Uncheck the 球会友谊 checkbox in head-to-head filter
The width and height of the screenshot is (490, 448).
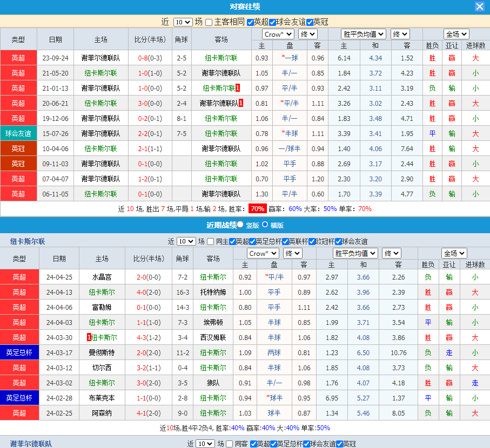pyautogui.click(x=272, y=22)
